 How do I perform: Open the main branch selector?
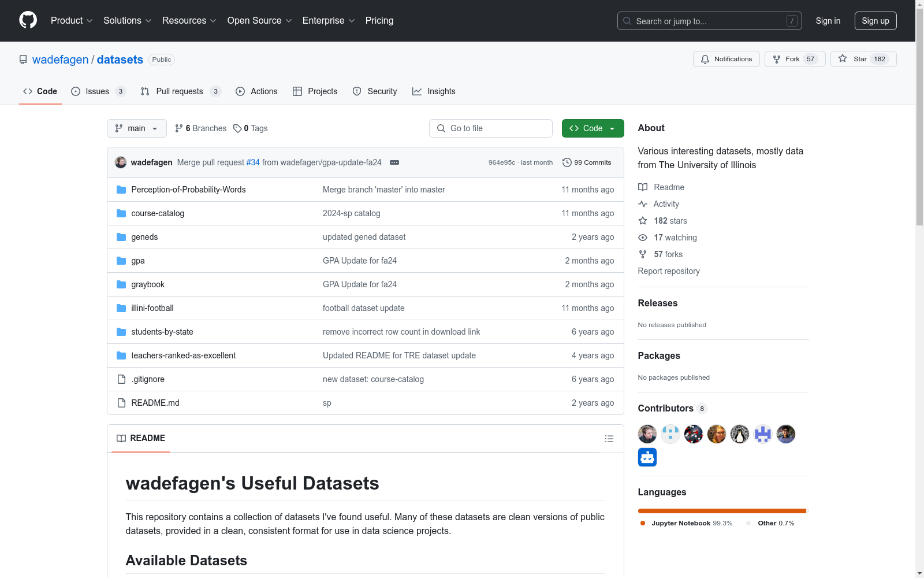pyautogui.click(x=137, y=128)
